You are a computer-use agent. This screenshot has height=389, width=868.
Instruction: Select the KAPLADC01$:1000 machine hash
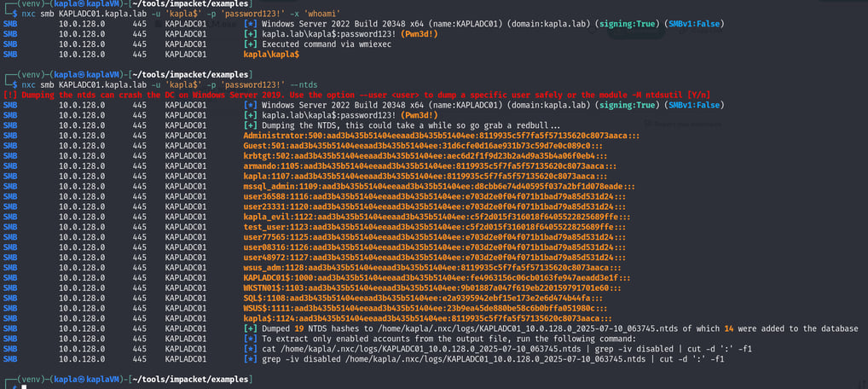(x=435, y=279)
